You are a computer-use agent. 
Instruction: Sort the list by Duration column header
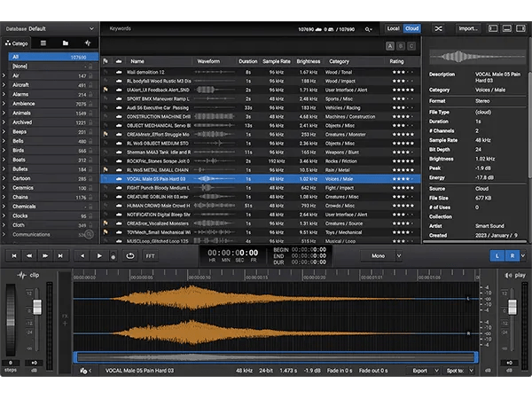247,61
